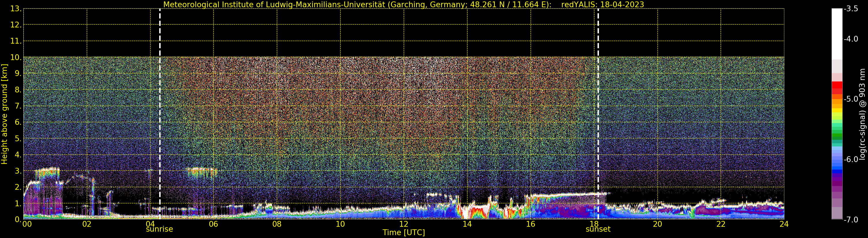This screenshot has width=868, height=238.
Task: Click the '10' time axis tick label
Action: [340, 224]
